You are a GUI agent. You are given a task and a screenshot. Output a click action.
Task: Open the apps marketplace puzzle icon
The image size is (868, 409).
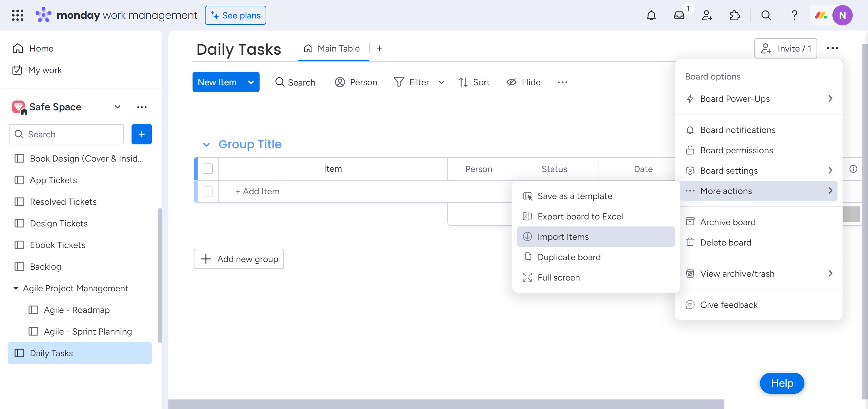(735, 16)
